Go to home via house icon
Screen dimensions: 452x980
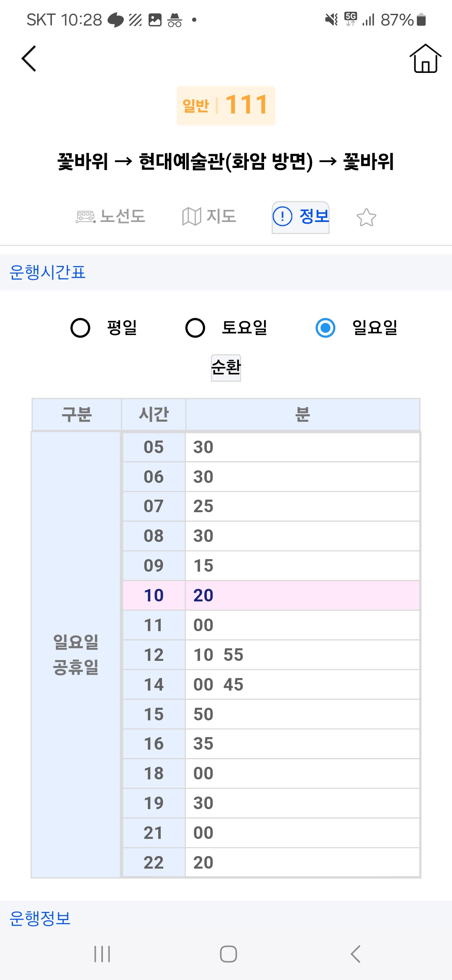[x=425, y=59]
